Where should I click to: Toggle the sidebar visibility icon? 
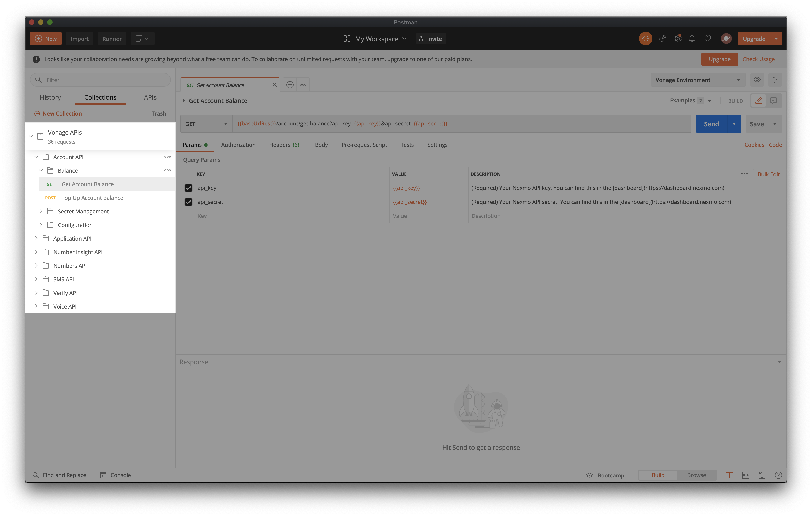coord(729,475)
